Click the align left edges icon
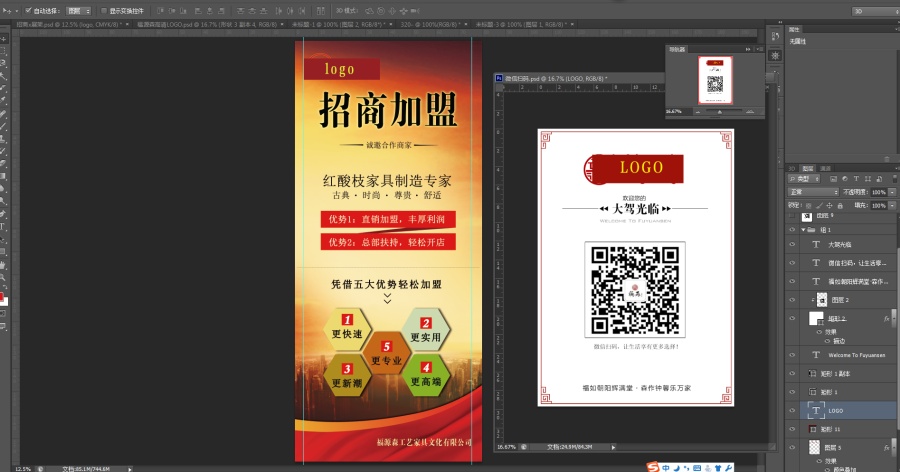This screenshot has height=472, width=900. pos(198,11)
